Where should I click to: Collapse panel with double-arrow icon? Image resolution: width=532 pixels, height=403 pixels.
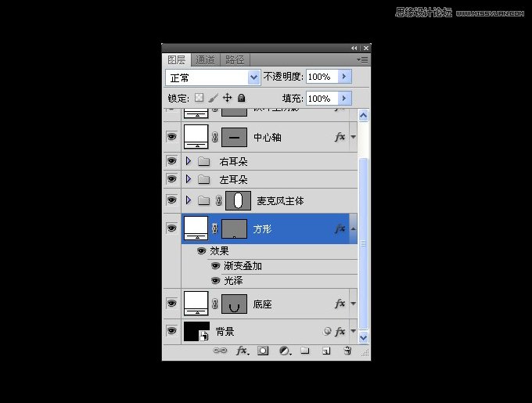[354, 49]
